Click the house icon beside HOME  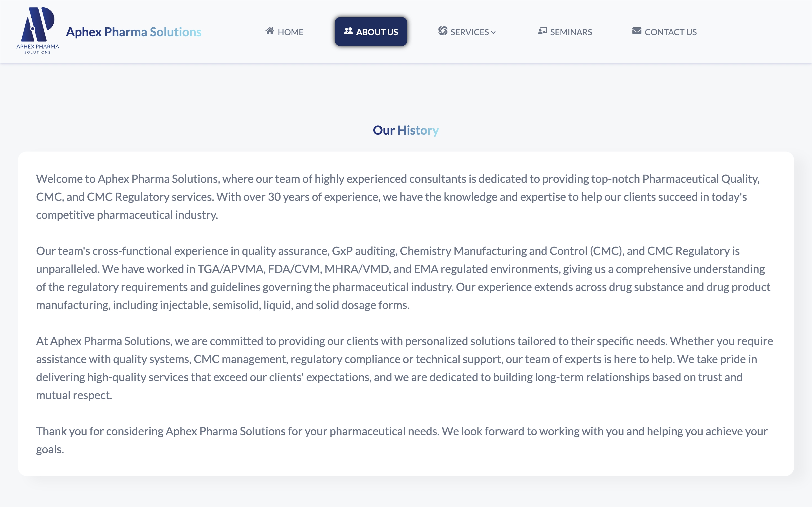click(x=270, y=31)
